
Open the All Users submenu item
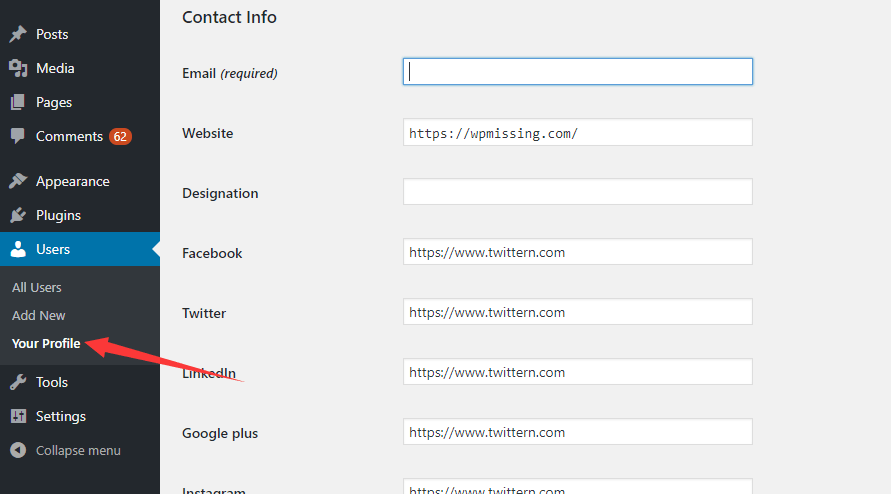coord(37,288)
